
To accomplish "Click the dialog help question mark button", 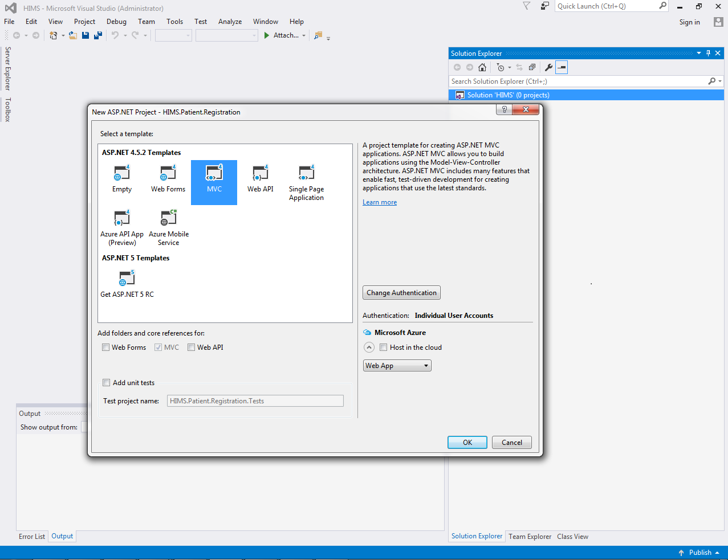I will (x=504, y=109).
